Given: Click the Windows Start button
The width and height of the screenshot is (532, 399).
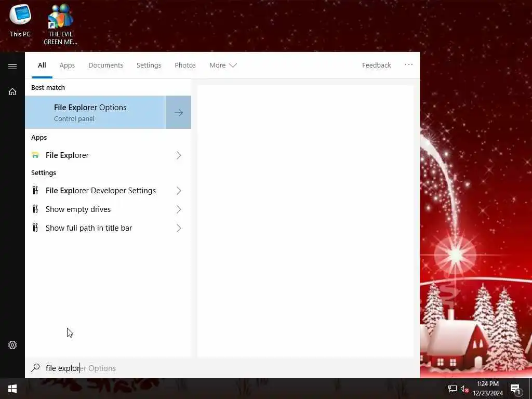Looking at the screenshot, I should [12, 389].
